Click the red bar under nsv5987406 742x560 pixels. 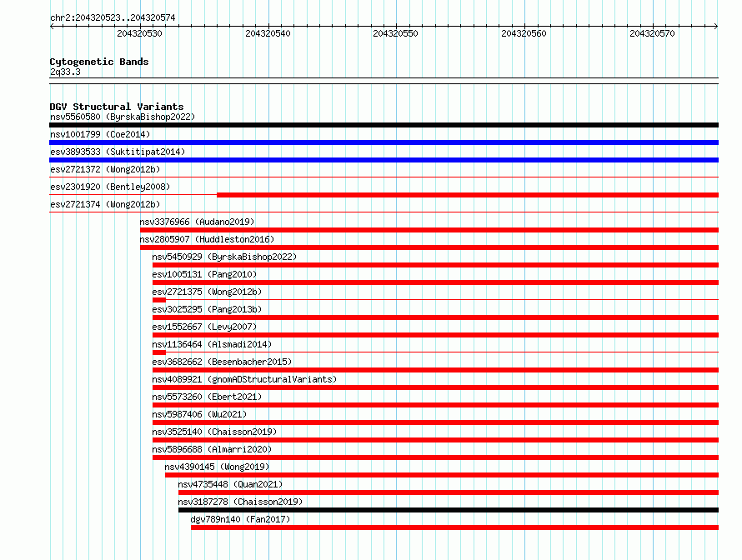[x=435, y=422]
